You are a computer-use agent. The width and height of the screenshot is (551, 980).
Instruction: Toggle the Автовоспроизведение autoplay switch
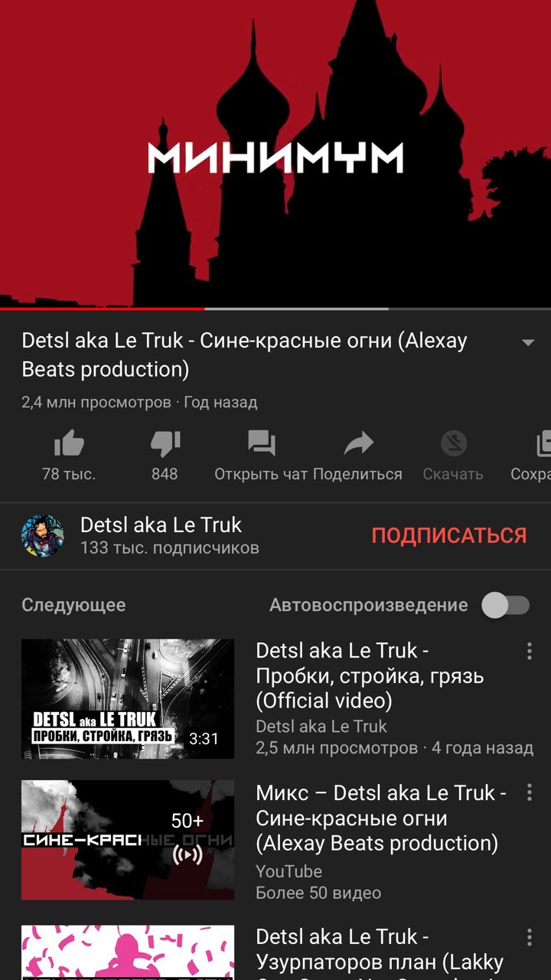(x=505, y=605)
